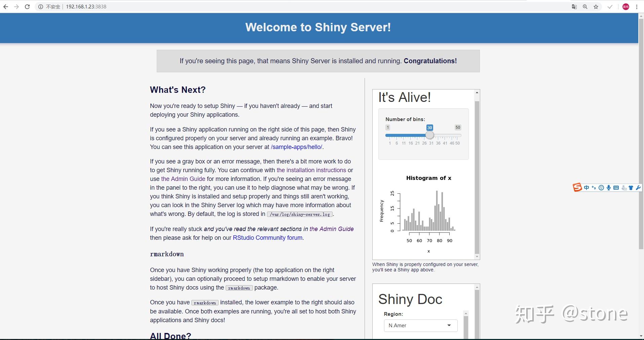The image size is (644, 340).
Task: Activate voice input on the Sogou toolbar
Action: click(x=609, y=188)
